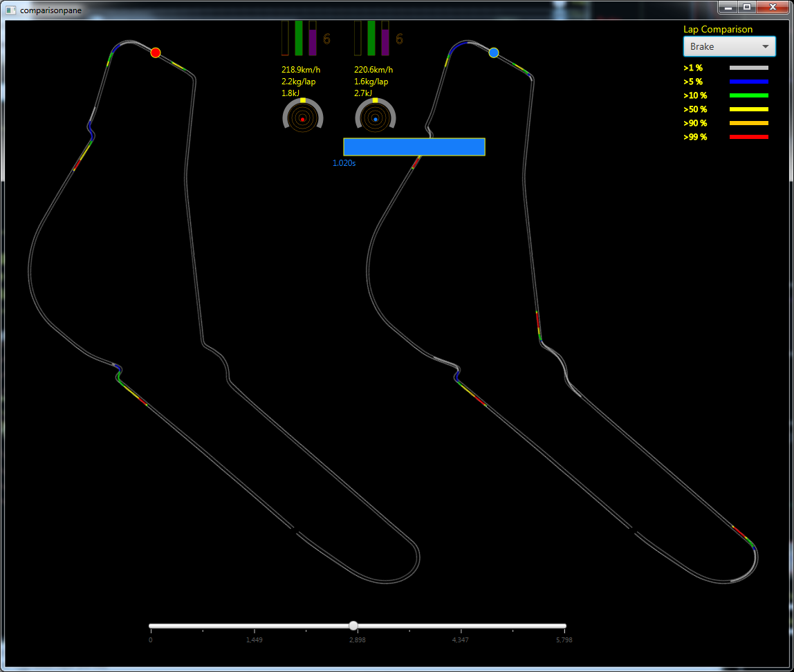The image size is (794, 672).
Task: Click the 4,347 slider tick label
Action: pyautogui.click(x=461, y=640)
